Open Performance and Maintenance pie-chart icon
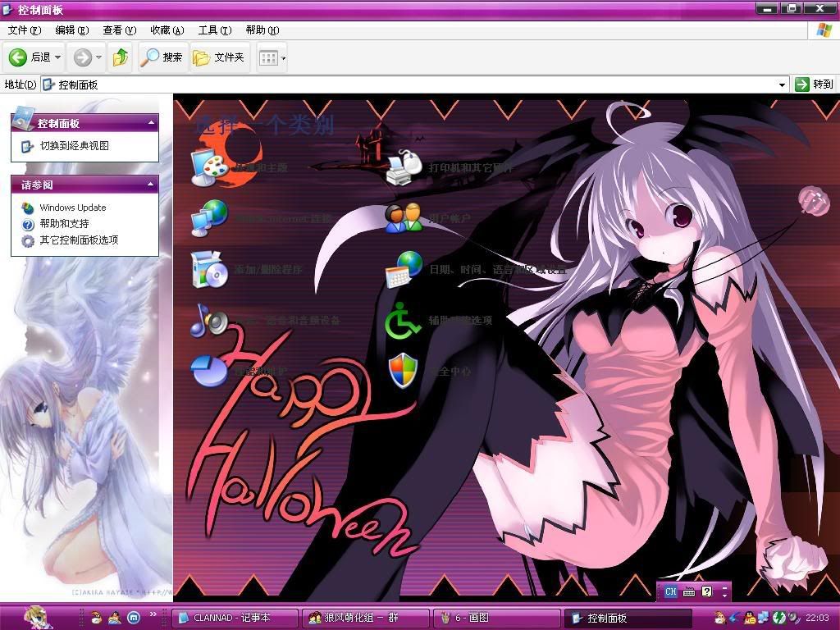Viewport: 840px width, 630px height. [209, 371]
